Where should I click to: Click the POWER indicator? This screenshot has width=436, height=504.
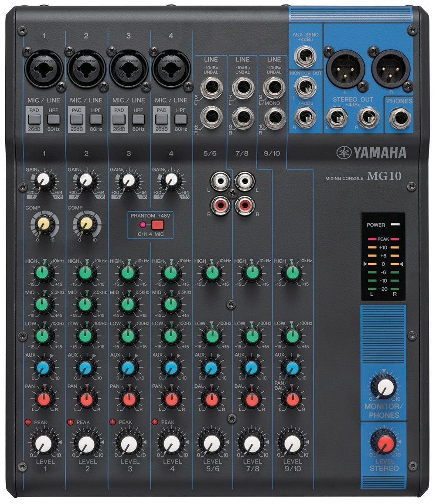(395, 225)
